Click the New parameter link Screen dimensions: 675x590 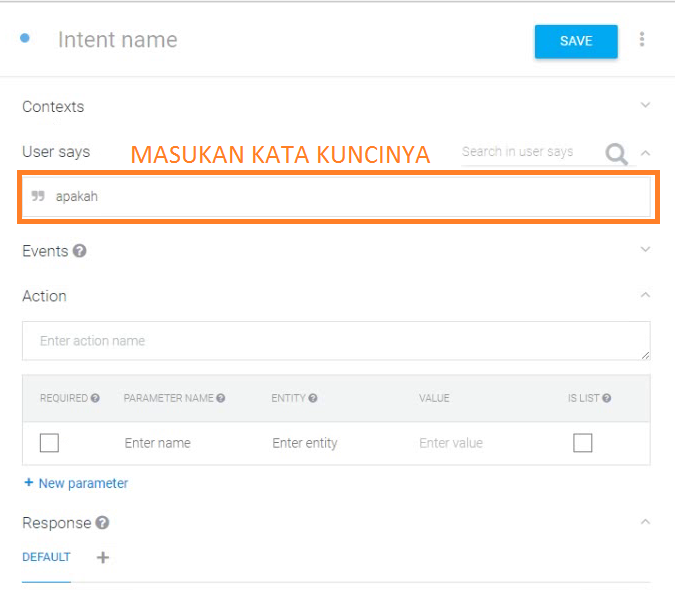[x=76, y=483]
